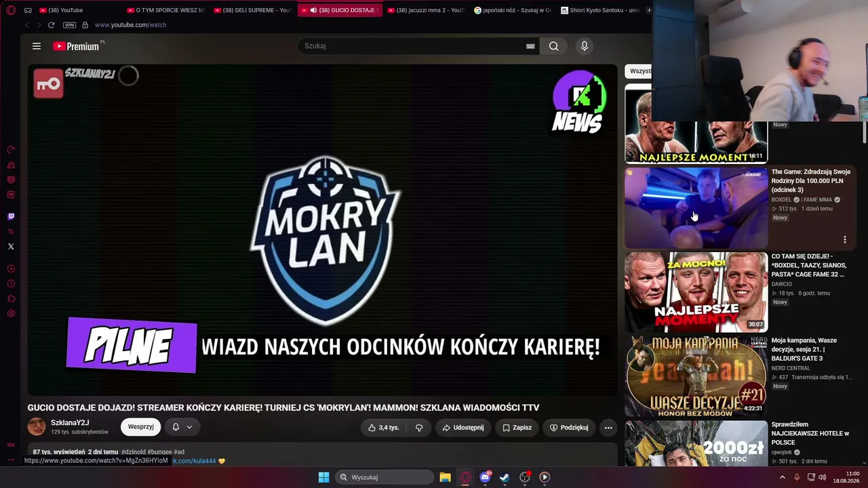Open extensions cube in Opera sidebar
Viewport: 868px width, 488px height.
[11, 299]
